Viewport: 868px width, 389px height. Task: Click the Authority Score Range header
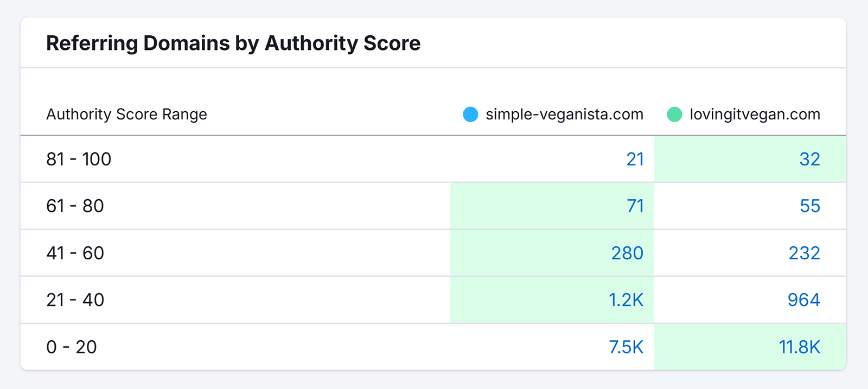pyautogui.click(x=126, y=114)
